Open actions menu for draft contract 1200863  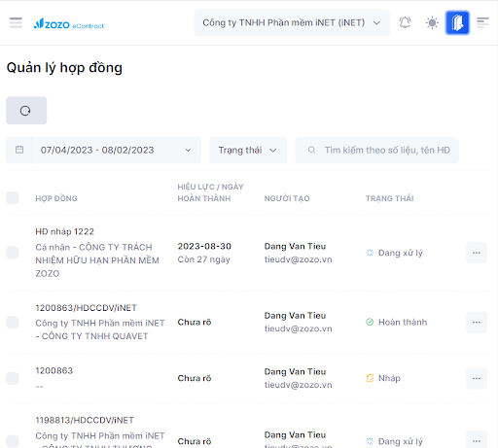[477, 378]
